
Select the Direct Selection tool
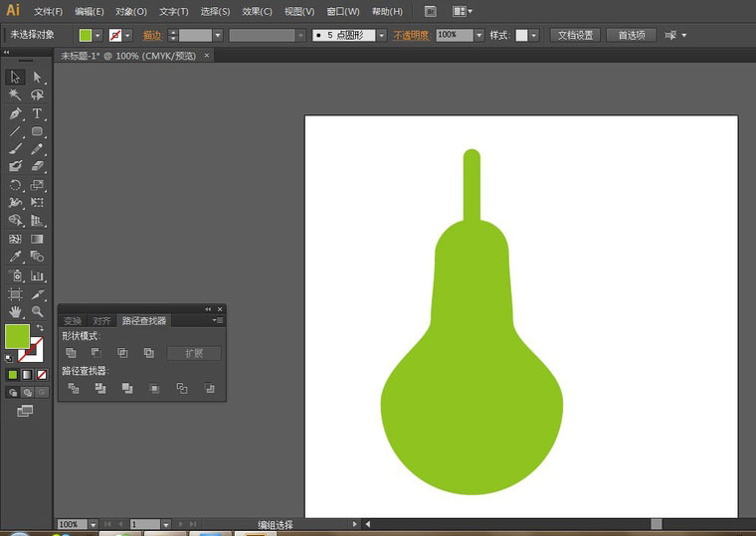point(37,77)
